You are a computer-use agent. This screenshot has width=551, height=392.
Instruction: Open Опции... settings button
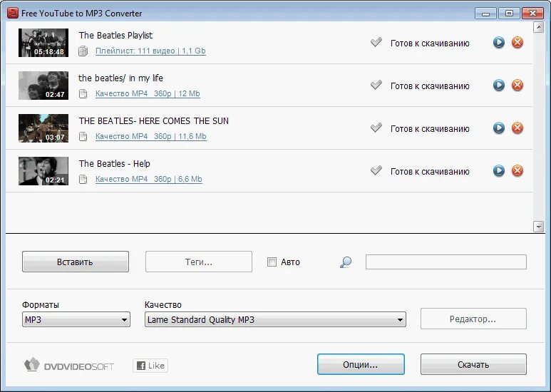click(x=361, y=365)
